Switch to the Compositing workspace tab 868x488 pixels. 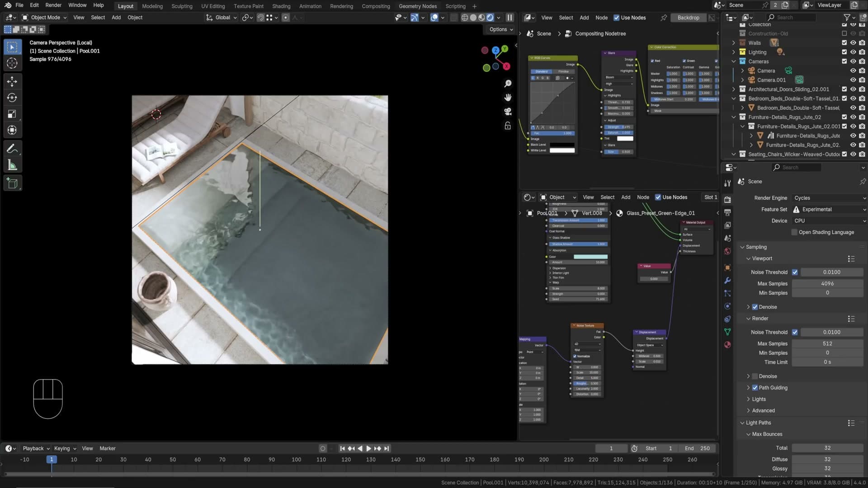click(376, 6)
